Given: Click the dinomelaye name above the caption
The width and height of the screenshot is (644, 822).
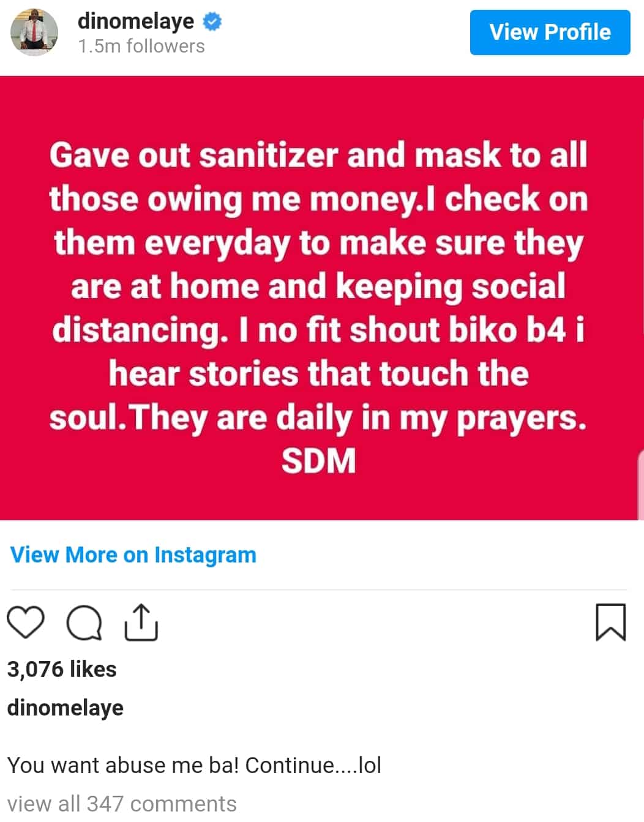Looking at the screenshot, I should point(66,708).
